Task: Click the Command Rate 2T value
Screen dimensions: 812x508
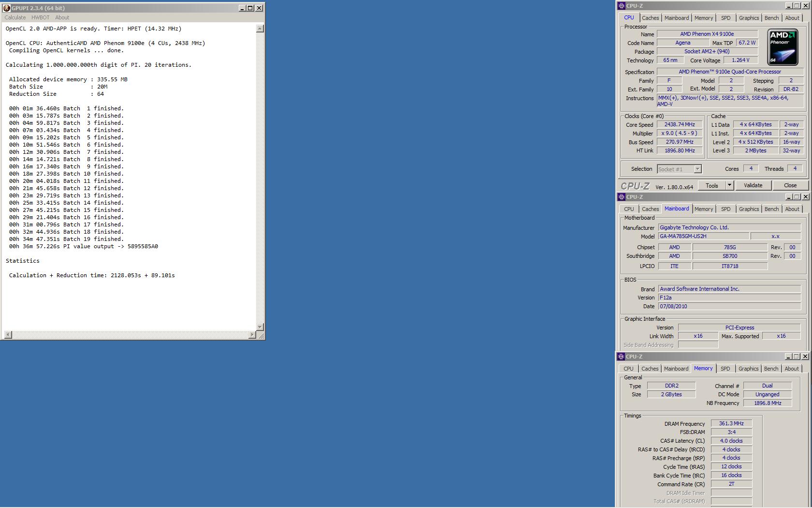Action: coord(731,484)
